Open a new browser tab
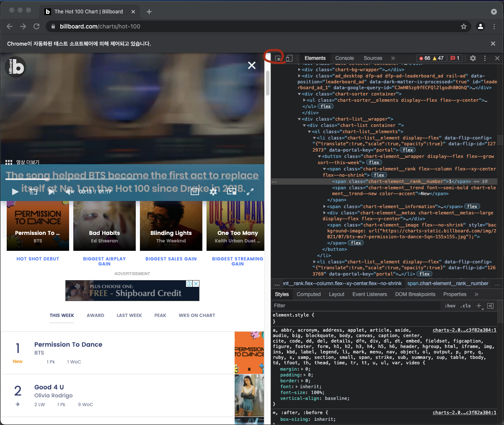This screenshot has height=425, width=504. pyautogui.click(x=149, y=12)
